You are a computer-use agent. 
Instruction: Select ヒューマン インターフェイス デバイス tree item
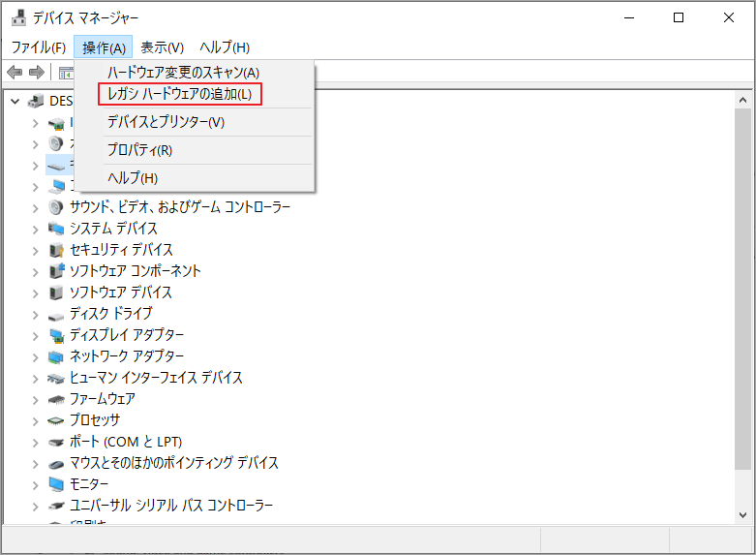[156, 378]
